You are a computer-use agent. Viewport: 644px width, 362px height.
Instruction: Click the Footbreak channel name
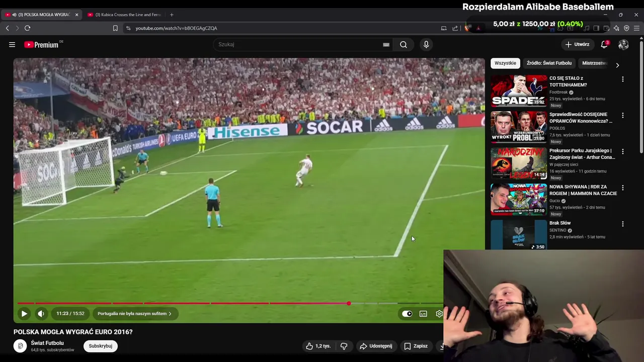pos(558,93)
